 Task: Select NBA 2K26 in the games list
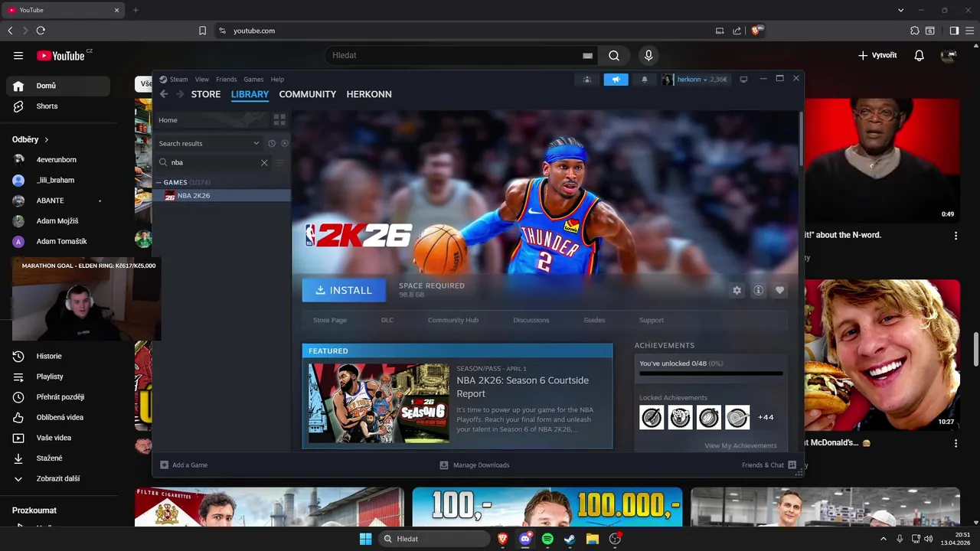(223, 196)
